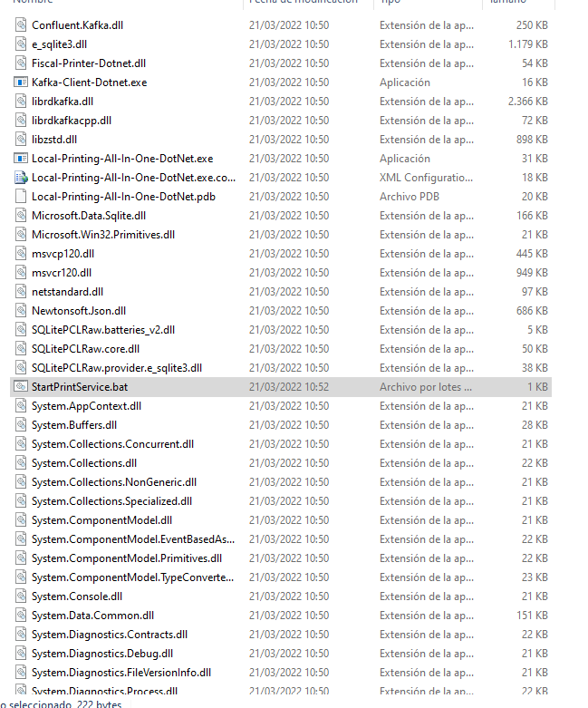Click the SQLitePCLRaw.core.dll file icon
Image resolution: width=588 pixels, height=708 pixels.
(x=21, y=349)
